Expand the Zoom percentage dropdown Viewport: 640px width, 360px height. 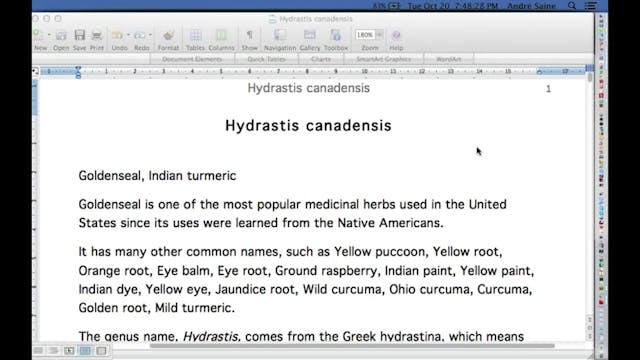pyautogui.click(x=380, y=35)
